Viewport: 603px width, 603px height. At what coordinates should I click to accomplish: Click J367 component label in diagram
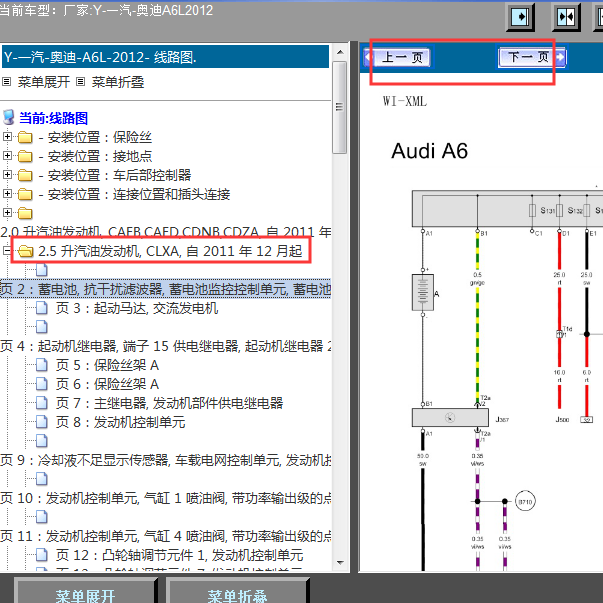point(502,420)
